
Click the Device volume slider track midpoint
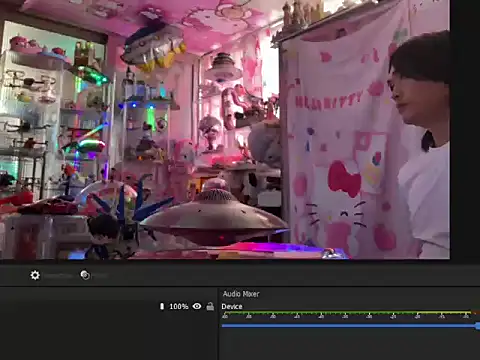(349, 326)
